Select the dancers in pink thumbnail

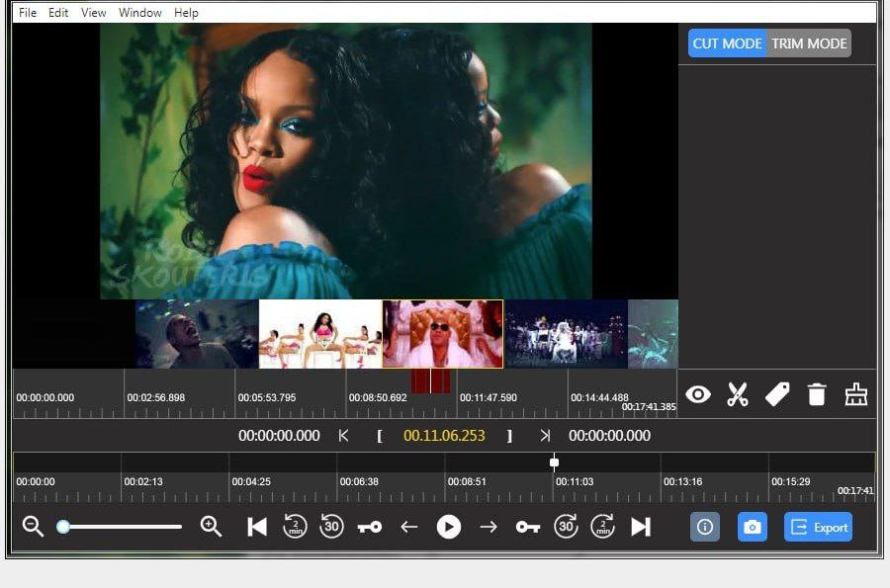(x=320, y=334)
